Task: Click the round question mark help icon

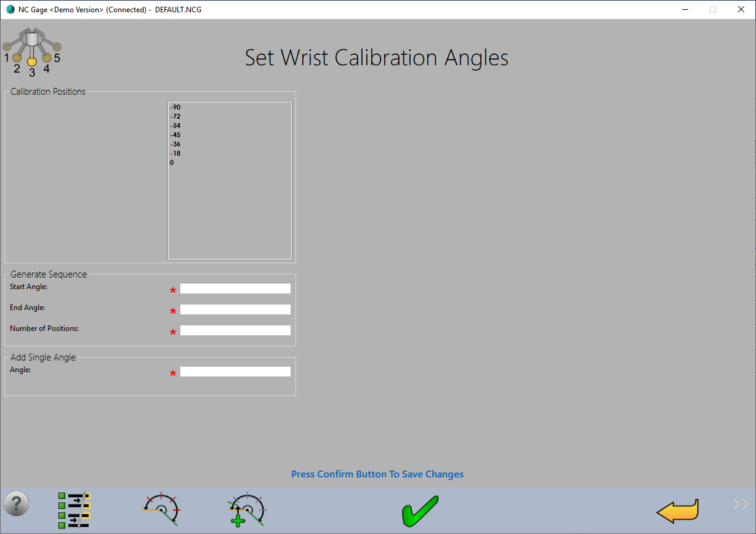Action: [16, 504]
